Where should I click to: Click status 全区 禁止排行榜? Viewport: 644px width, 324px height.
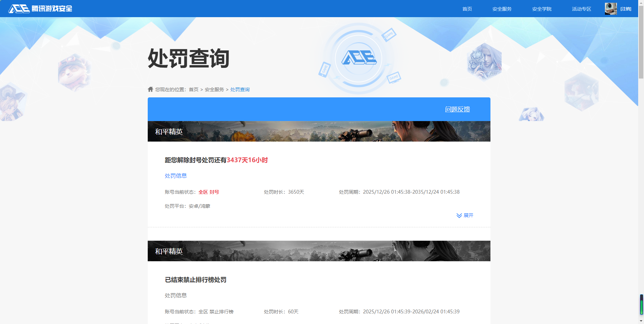click(216, 312)
